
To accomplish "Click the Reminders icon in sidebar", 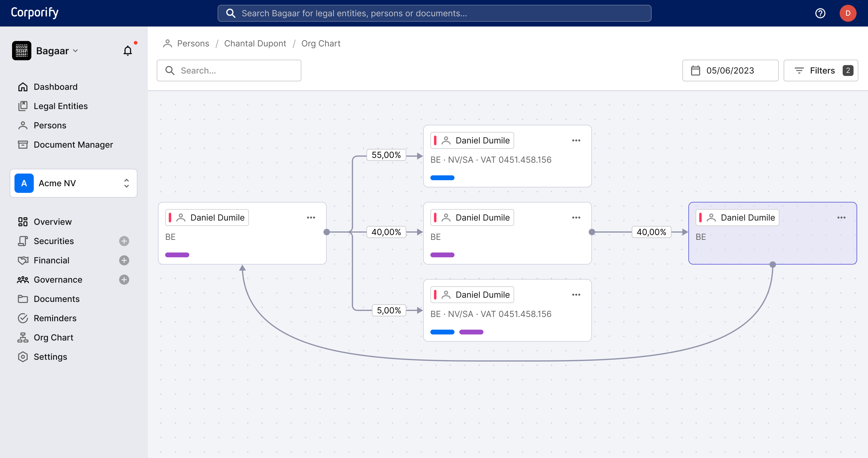I will [22, 318].
